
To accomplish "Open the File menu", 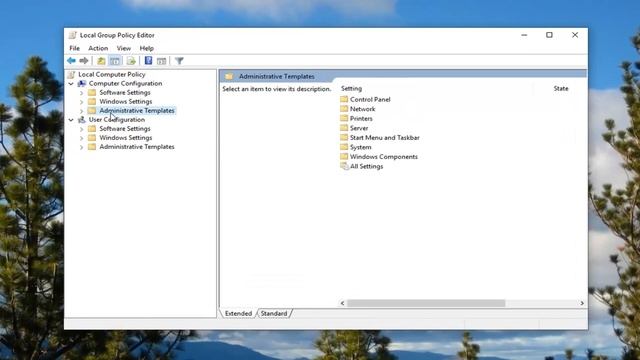I will (75, 48).
